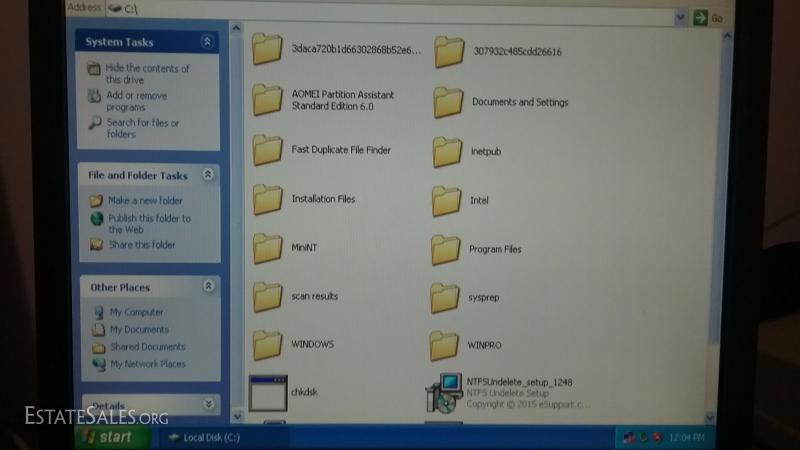The image size is (800, 450).
Task: Collapse the Other Places panel
Action: click(x=208, y=286)
